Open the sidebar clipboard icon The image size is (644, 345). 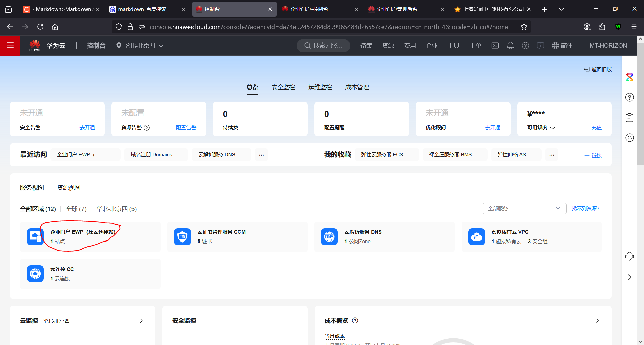[x=630, y=118]
